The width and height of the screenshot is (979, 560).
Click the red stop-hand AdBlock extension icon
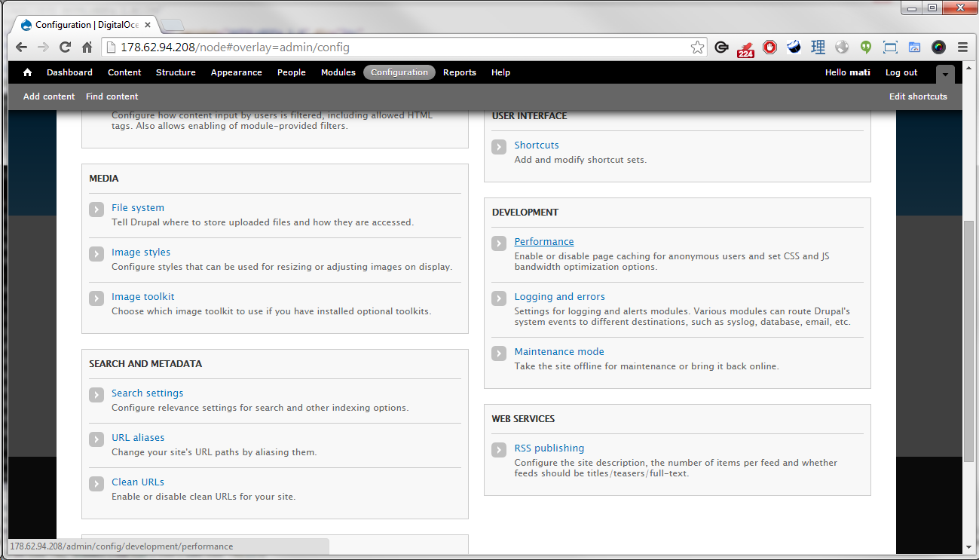pos(769,47)
